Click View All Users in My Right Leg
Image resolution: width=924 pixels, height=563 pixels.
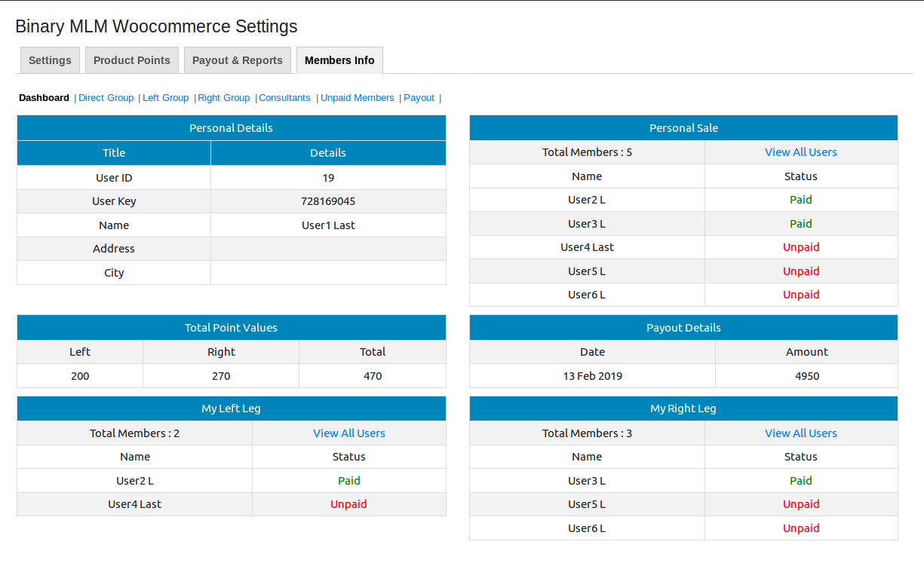pos(800,433)
